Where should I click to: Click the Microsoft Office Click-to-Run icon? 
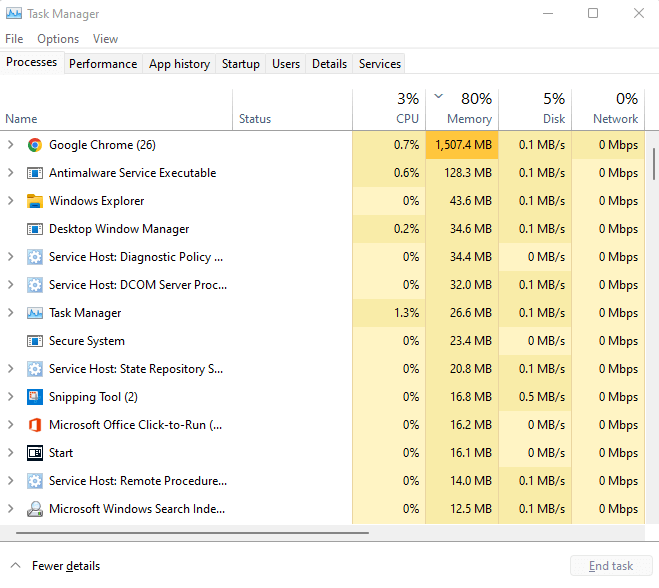click(34, 425)
